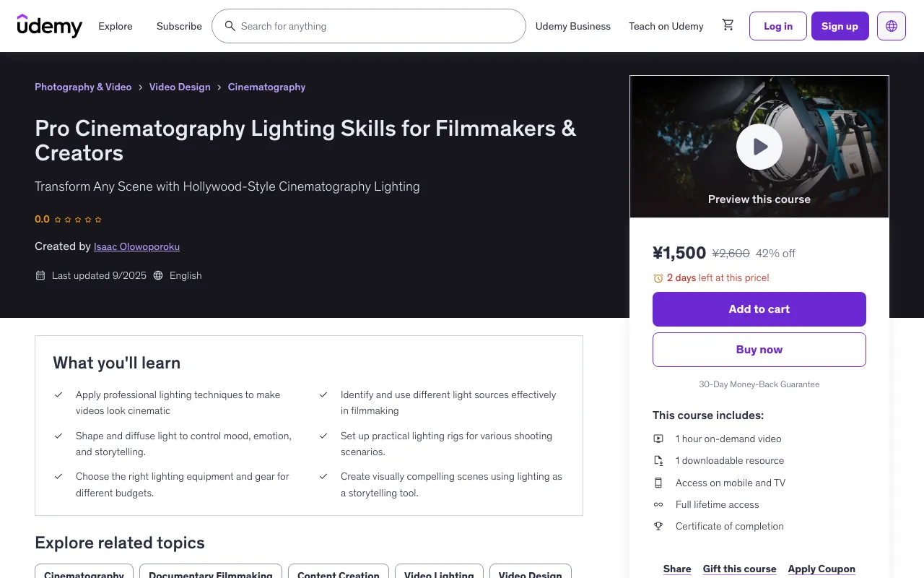This screenshot has height=578, width=924.
Task: Click the Udemy Business menu link
Action: [x=572, y=26]
